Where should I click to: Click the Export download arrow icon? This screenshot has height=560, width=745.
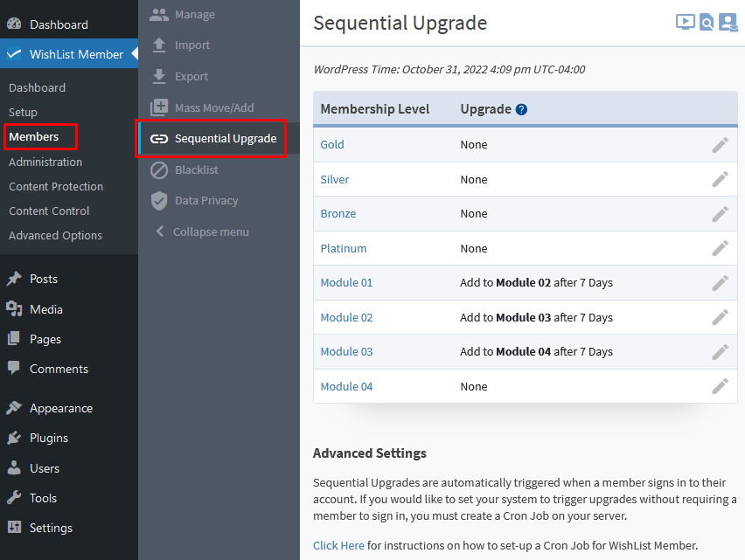159,76
